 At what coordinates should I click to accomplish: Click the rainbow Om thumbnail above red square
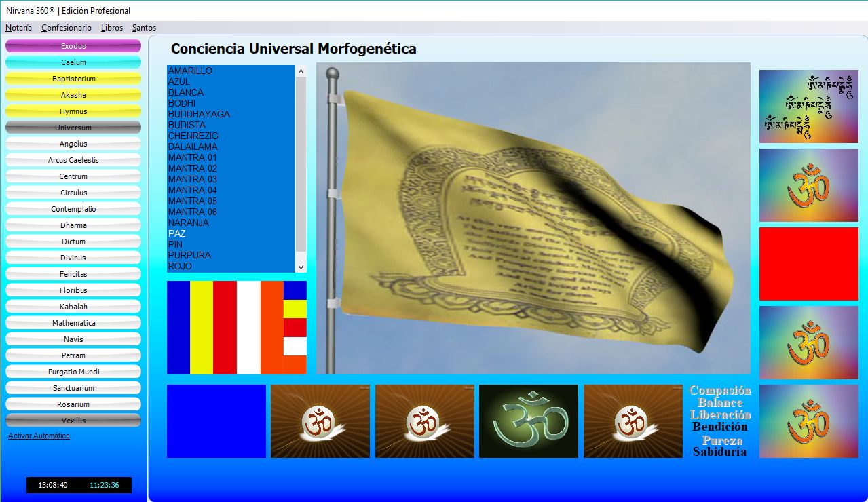[x=809, y=185]
